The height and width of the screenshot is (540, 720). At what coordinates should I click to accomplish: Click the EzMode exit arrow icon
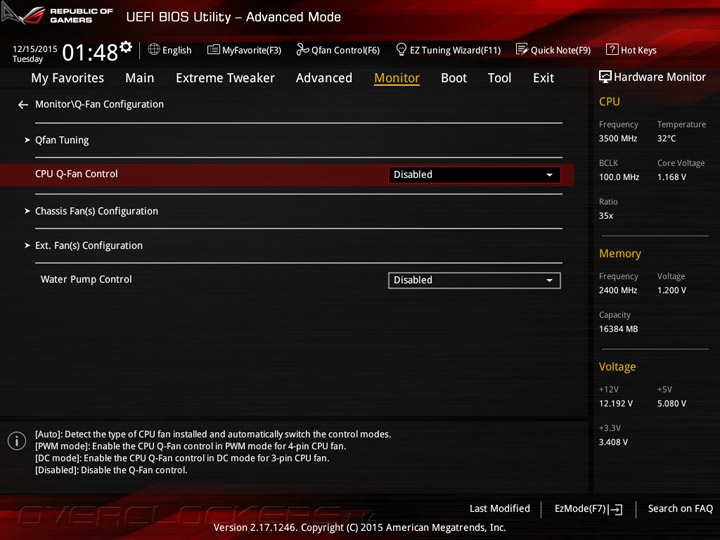coord(616,509)
